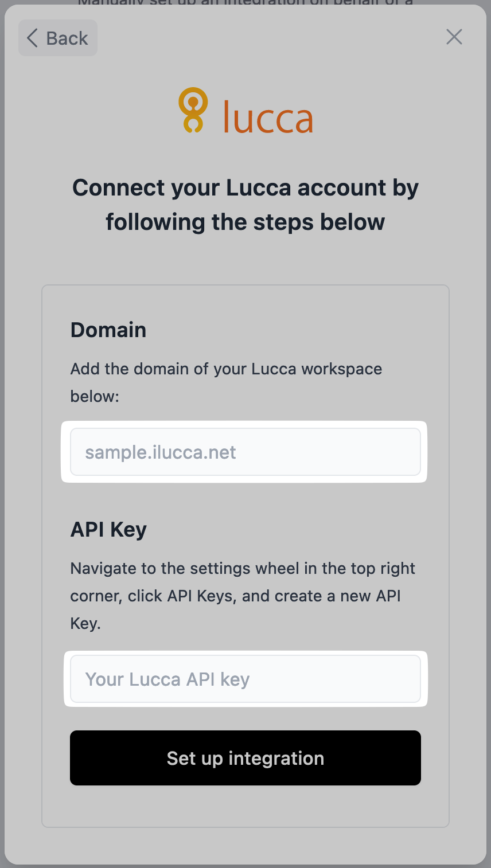Click the "Connect your Lucca account by" heading line
Image resolution: width=491 pixels, height=868 pixels.
tap(246, 187)
